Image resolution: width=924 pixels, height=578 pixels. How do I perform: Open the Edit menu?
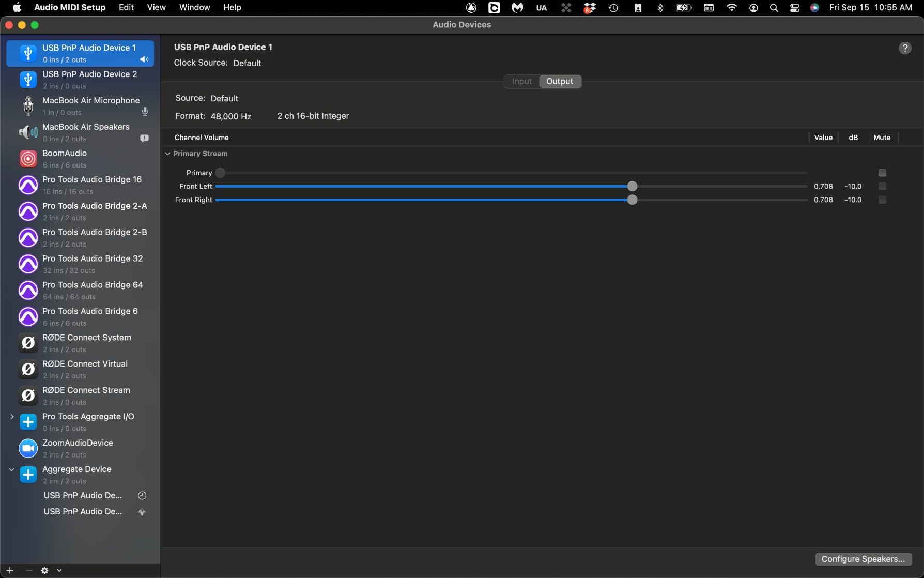126,7
